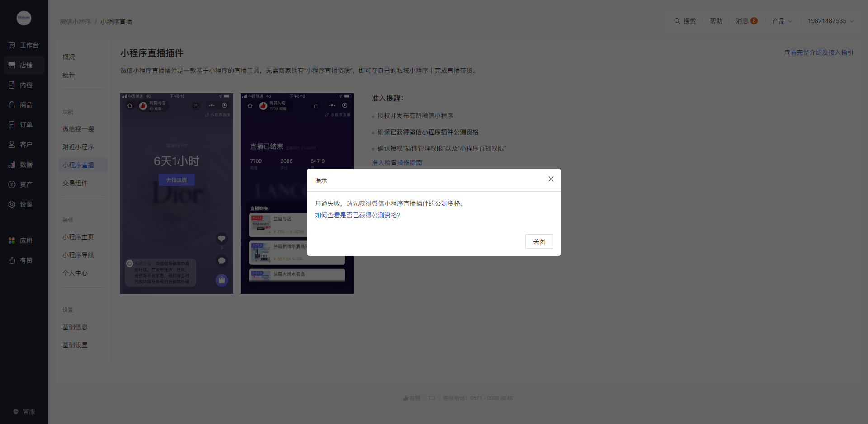
Task: Go to 资产 in the left sidebar
Action: [24, 184]
